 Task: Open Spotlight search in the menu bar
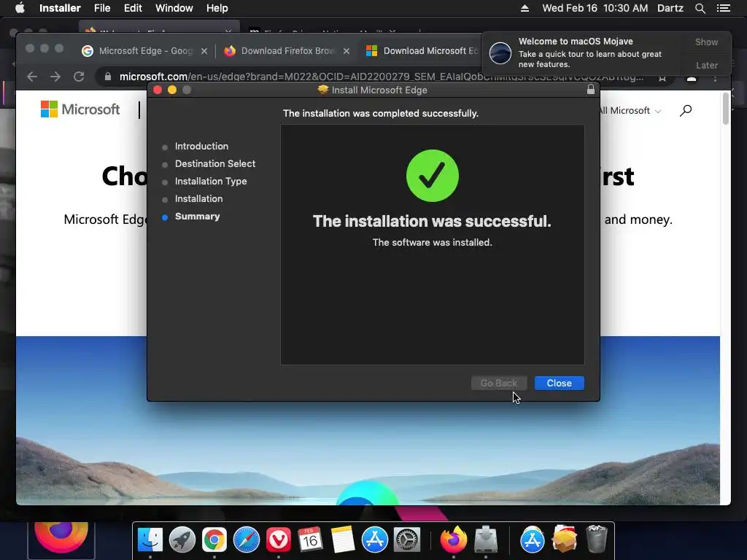click(x=700, y=8)
